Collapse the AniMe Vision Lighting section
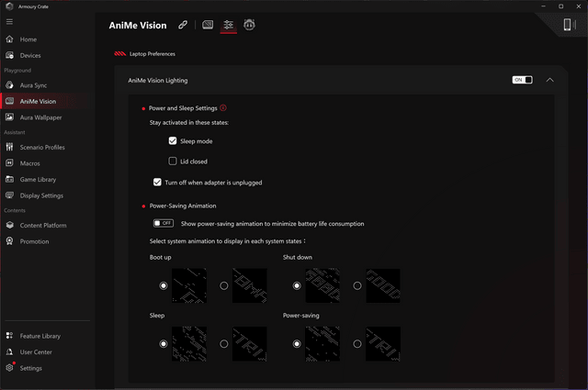Viewport: 588px width, 390px height. pos(549,80)
